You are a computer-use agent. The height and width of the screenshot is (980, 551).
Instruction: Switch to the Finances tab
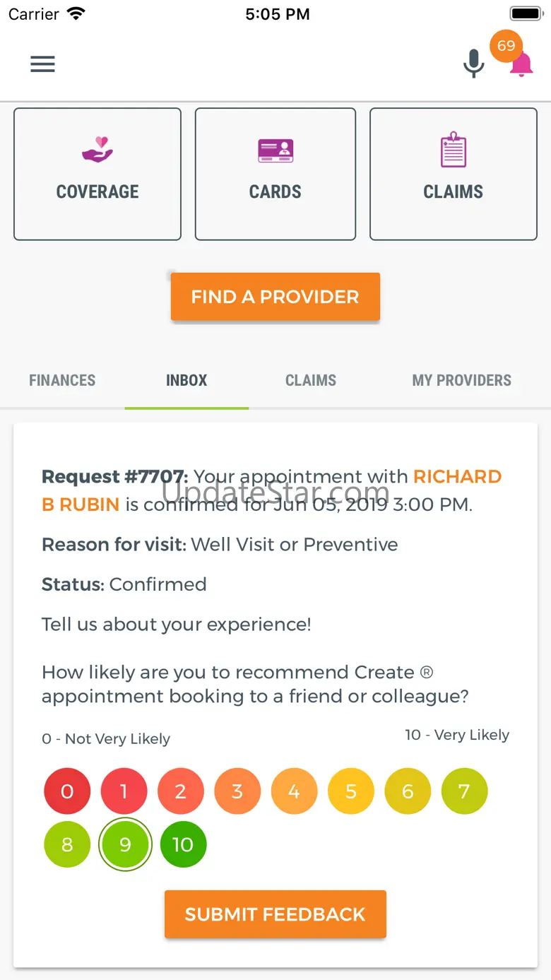click(x=62, y=380)
